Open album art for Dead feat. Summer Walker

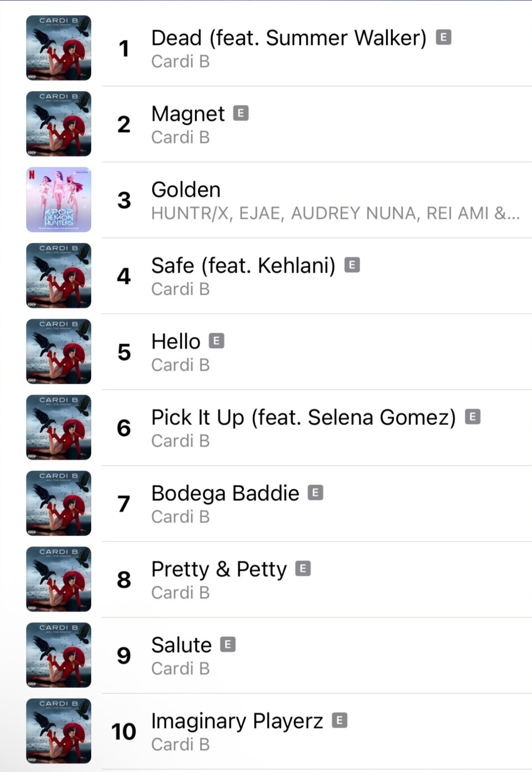(59, 48)
